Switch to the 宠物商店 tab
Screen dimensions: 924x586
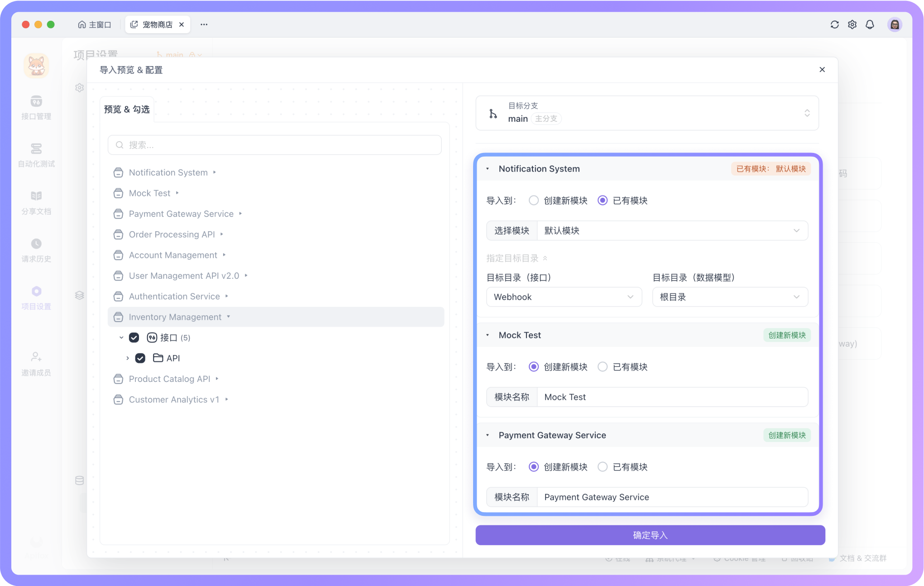tap(157, 24)
